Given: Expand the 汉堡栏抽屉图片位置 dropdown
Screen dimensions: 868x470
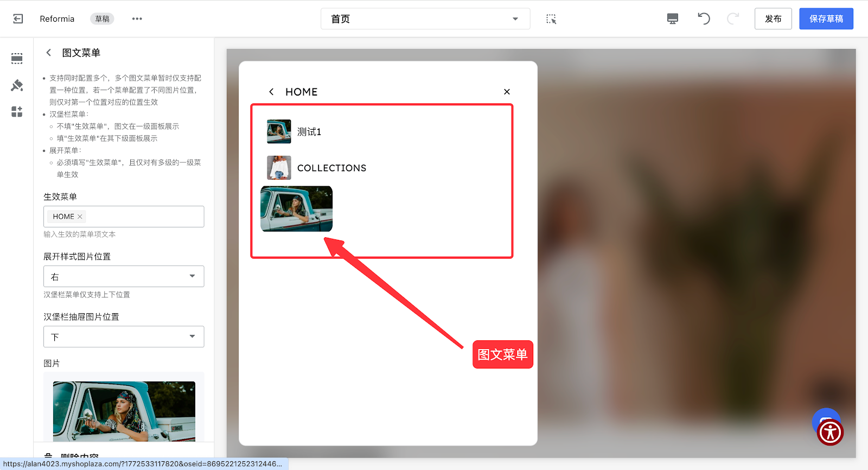Looking at the screenshot, I should pyautogui.click(x=124, y=336).
